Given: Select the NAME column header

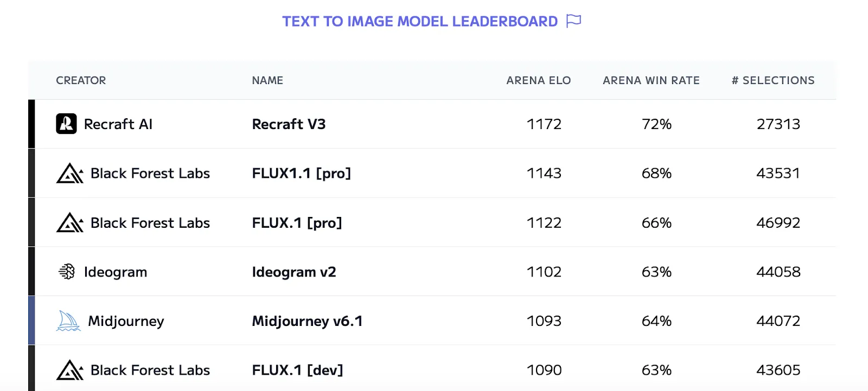Looking at the screenshot, I should pyautogui.click(x=267, y=80).
